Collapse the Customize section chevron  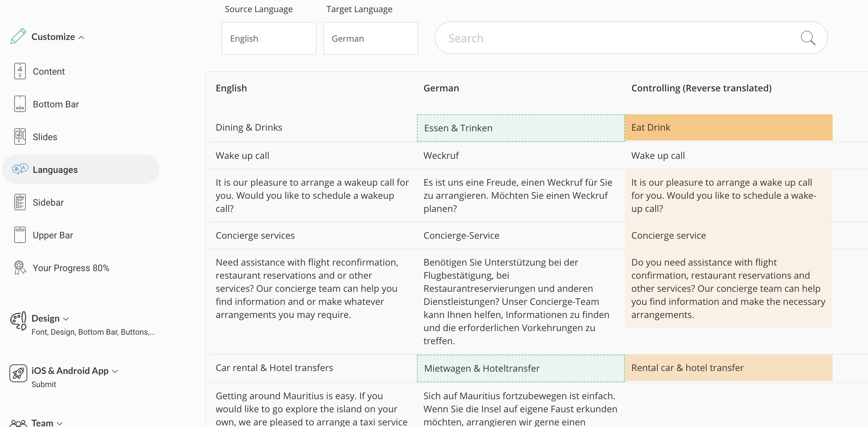point(81,37)
